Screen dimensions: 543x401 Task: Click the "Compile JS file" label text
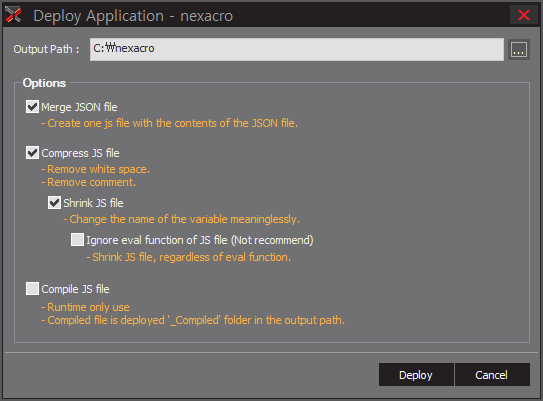click(75, 289)
